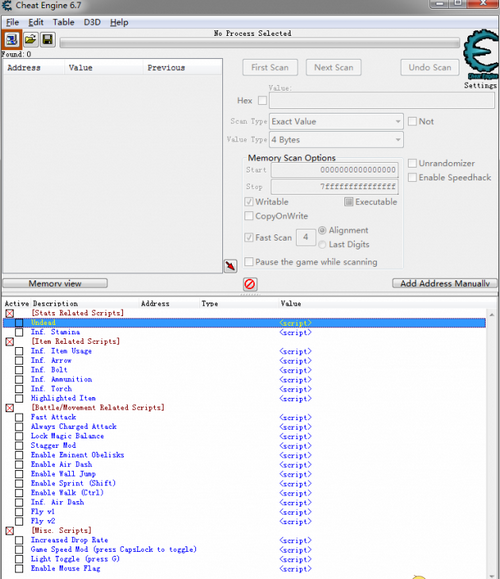Toggle Stats Related Scripts group checkbox

click(10, 314)
